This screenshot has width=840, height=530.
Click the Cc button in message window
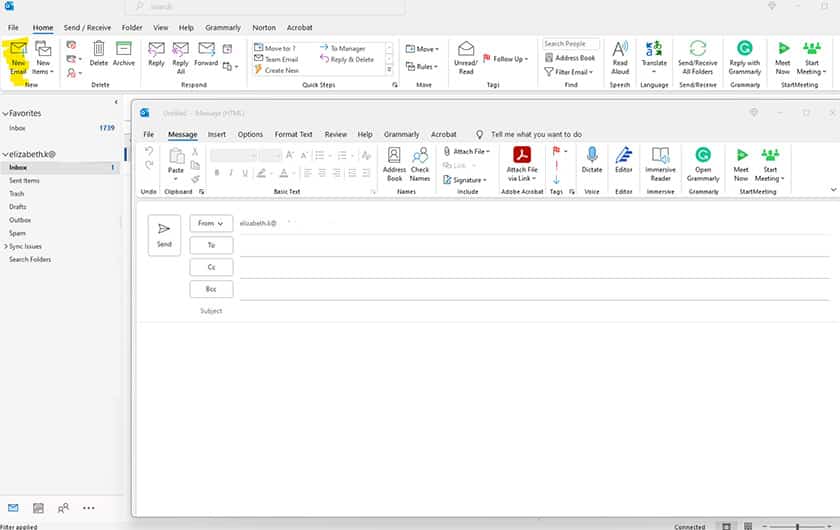(x=211, y=267)
